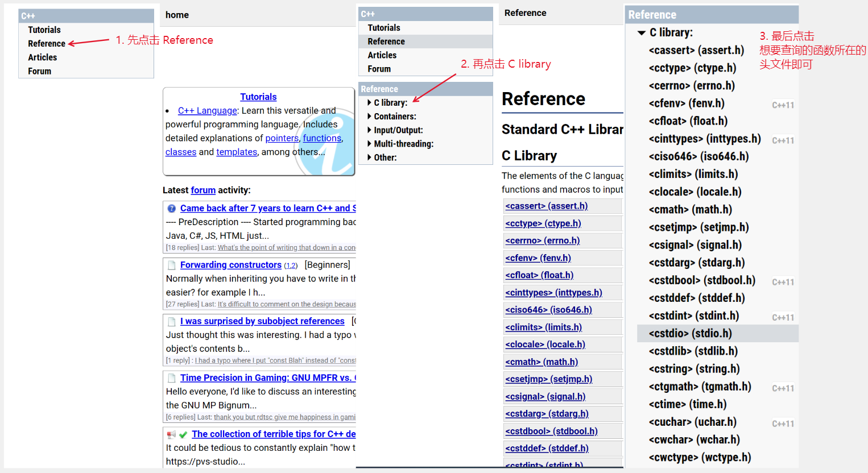Open the underlined '<csignal> (signal.h)' link
868x473 pixels.
(x=545, y=396)
